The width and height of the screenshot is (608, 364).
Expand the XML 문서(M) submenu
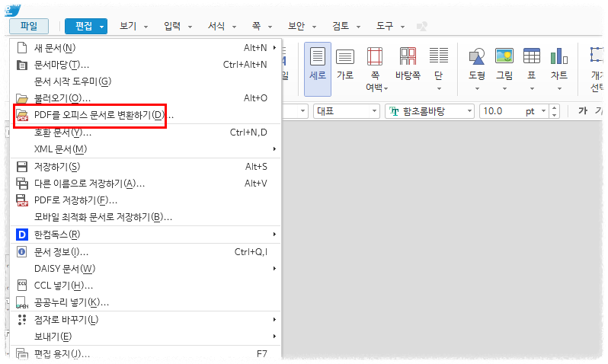[x=146, y=148]
